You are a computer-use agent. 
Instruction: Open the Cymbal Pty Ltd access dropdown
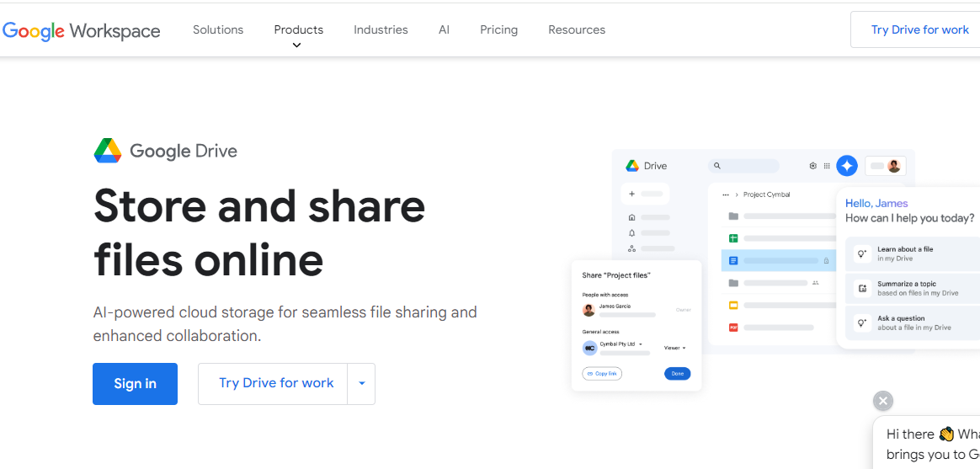[x=621, y=344]
